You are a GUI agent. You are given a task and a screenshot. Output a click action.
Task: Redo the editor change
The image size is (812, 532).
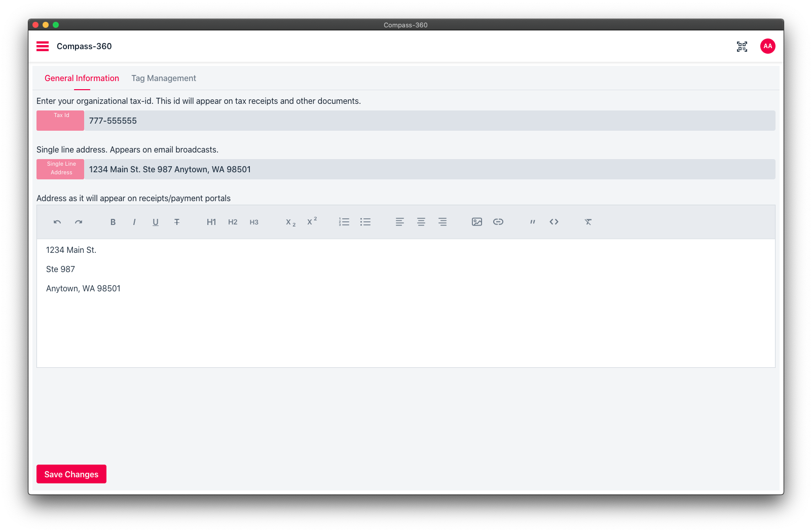point(79,222)
